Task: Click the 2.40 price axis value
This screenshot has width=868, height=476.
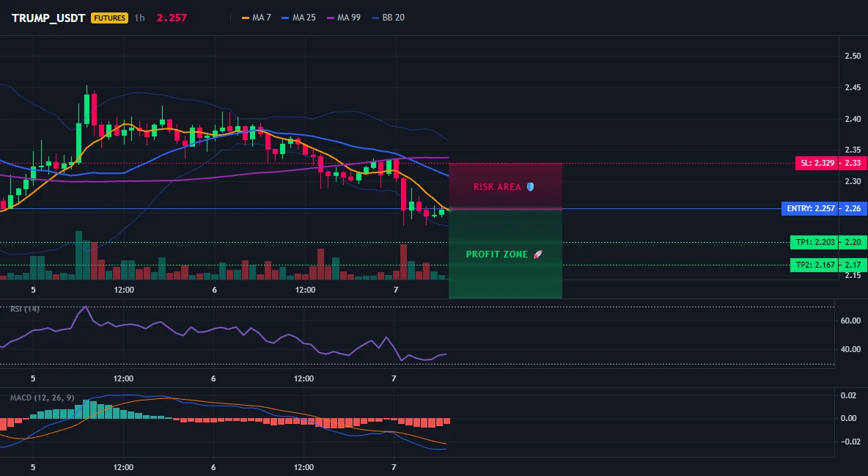Action: 853,119
